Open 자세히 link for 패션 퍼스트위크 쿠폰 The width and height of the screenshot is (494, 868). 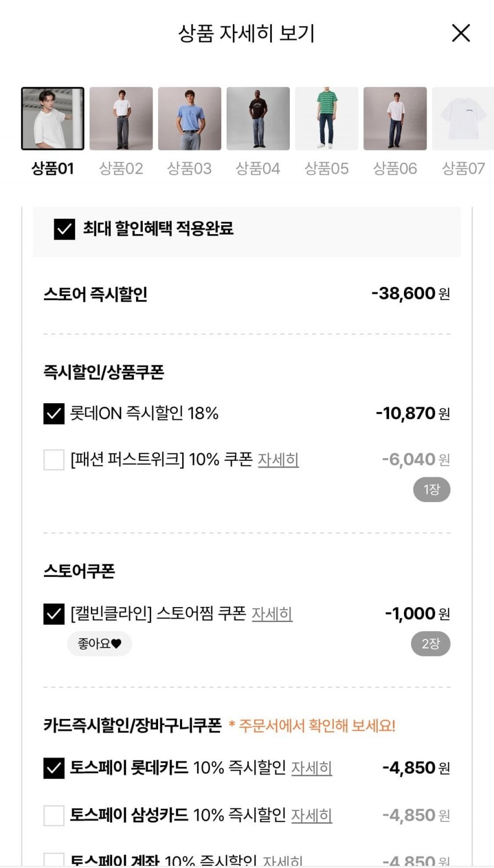pos(278,460)
